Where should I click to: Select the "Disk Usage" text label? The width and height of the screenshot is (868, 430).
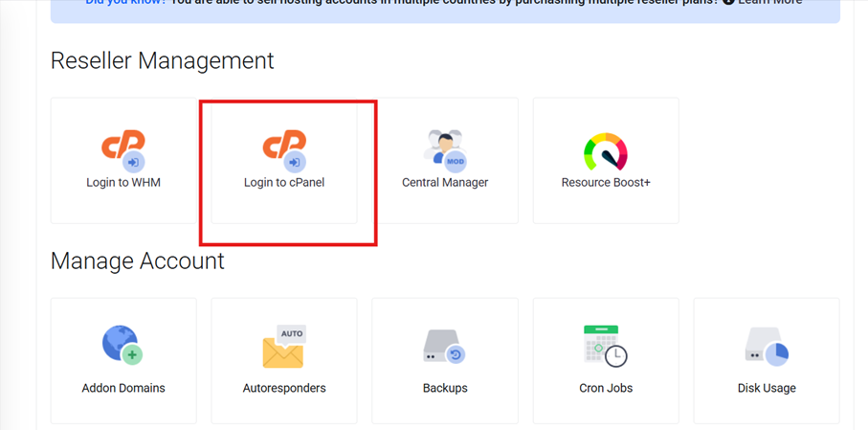(x=767, y=388)
